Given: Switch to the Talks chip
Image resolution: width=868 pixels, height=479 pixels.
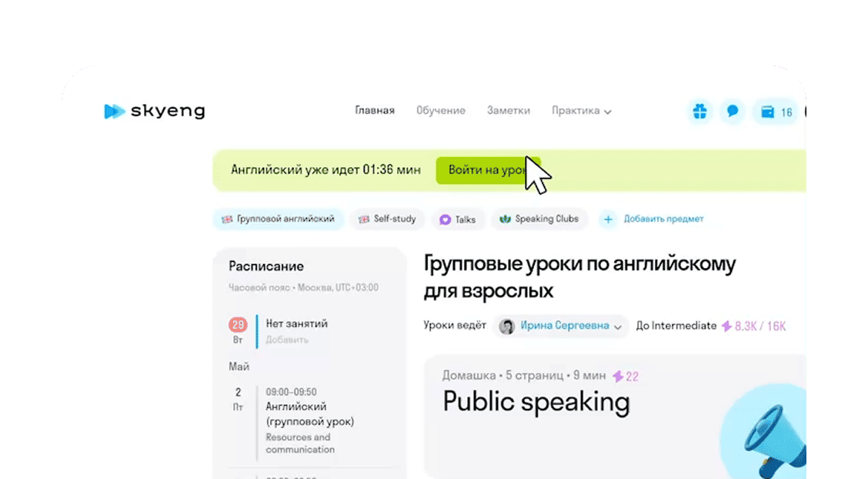Looking at the screenshot, I should click(x=457, y=219).
